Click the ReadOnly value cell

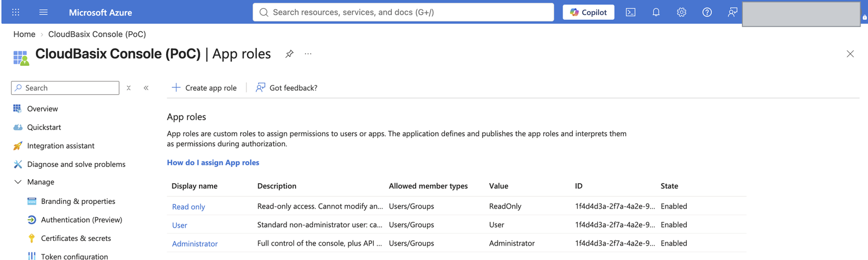coord(505,206)
